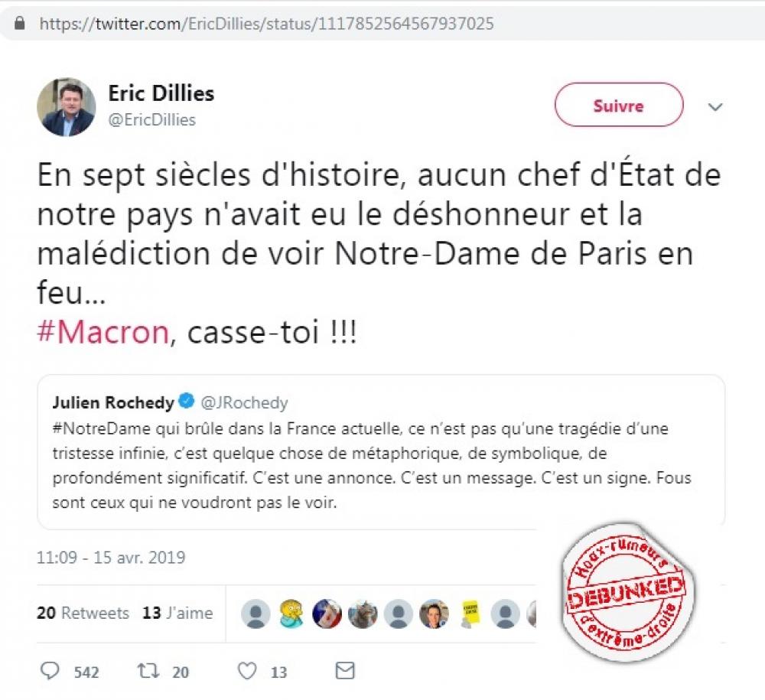Expand the tweet options chevron
The width and height of the screenshot is (765, 700).
[x=715, y=107]
